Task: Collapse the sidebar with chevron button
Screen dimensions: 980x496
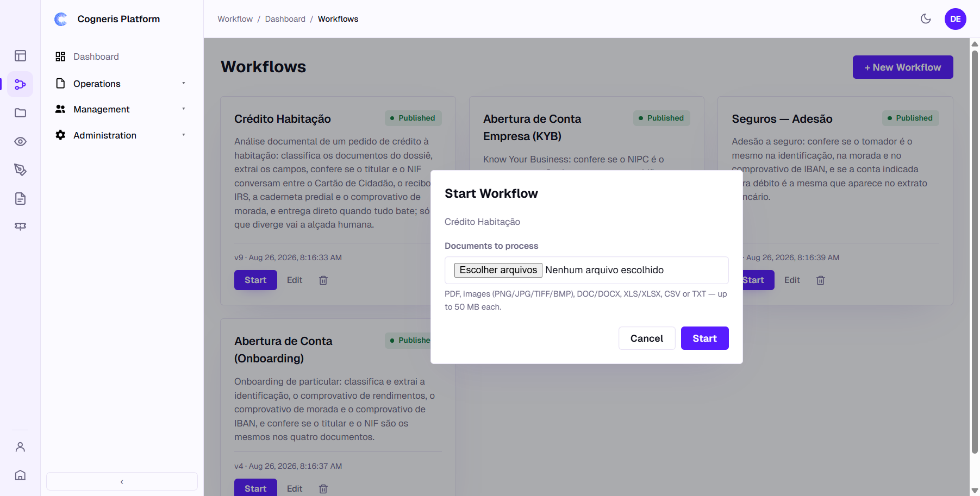Action: coord(122,481)
